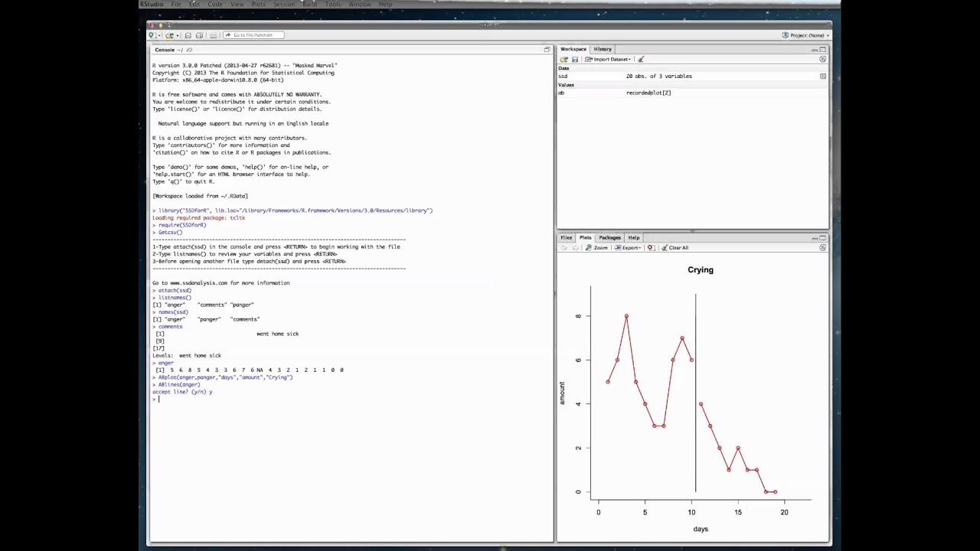Minimize the Plots pane
The height and width of the screenshot is (551, 980).
815,239
